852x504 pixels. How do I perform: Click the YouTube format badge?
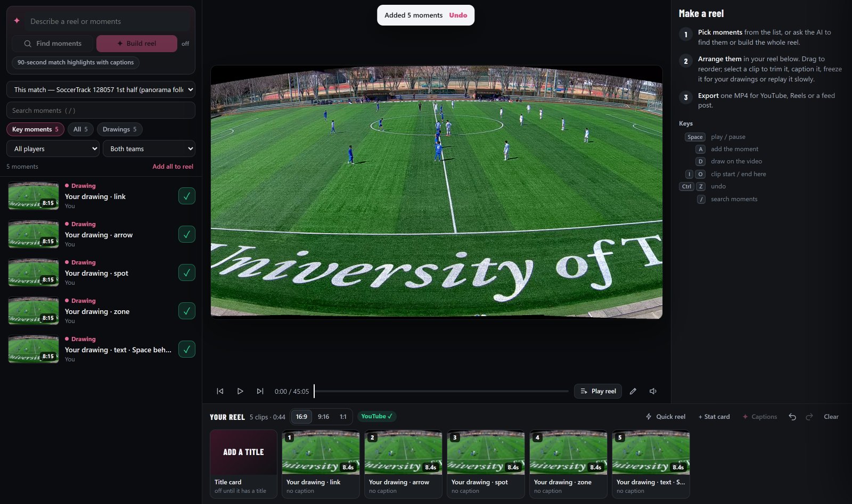(x=376, y=416)
